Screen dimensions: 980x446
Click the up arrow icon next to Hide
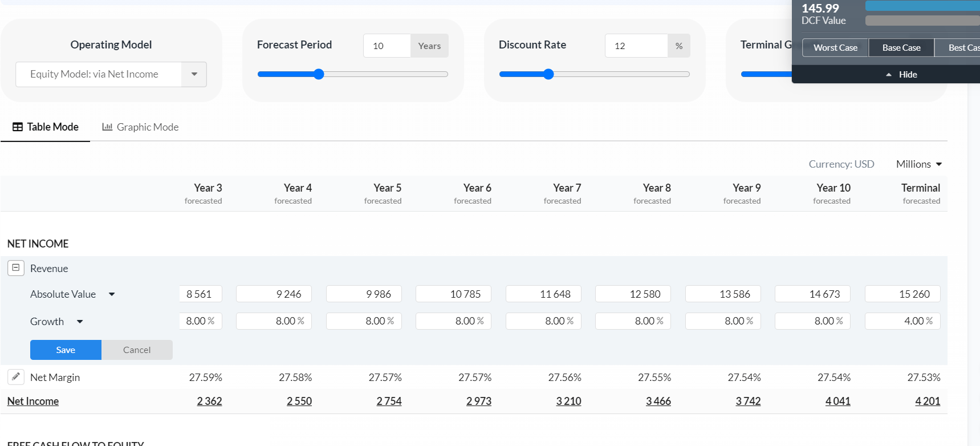[x=888, y=75]
